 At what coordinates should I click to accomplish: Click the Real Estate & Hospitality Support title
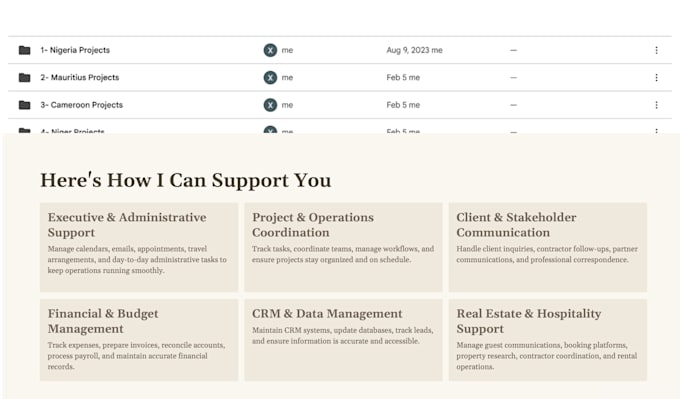529,321
